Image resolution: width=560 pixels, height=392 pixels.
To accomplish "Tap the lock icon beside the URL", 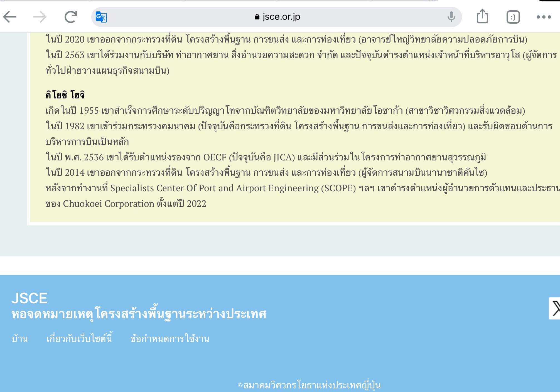I will [x=257, y=17].
